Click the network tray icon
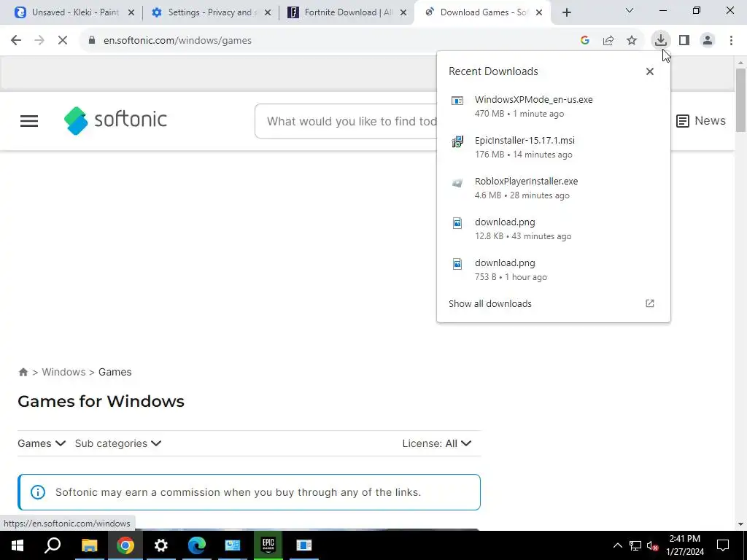 (x=635, y=545)
